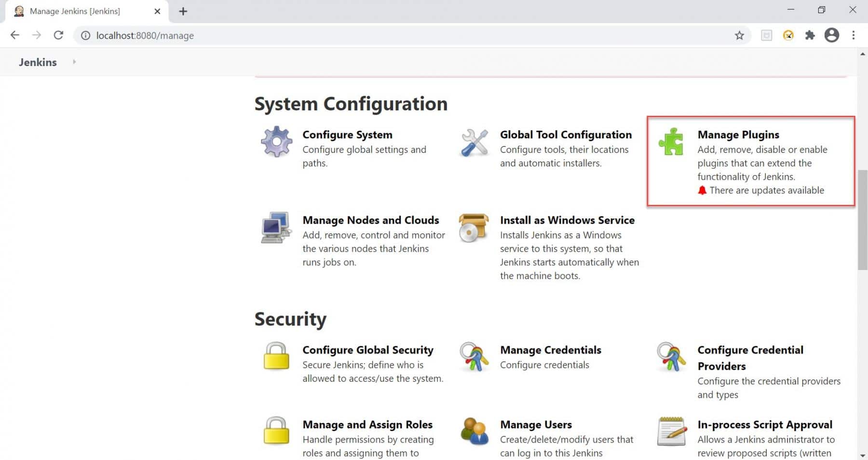Screen dimensions: 868x460
Task: Follow the Manage and Assign Roles link
Action: click(x=367, y=424)
